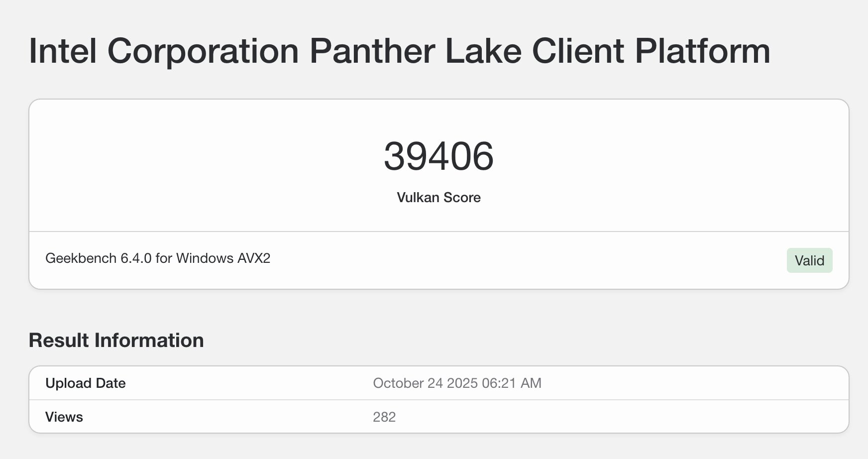Viewport: 868px width, 459px height.
Task: Click the 06:21 AM upload time
Action: (511, 383)
